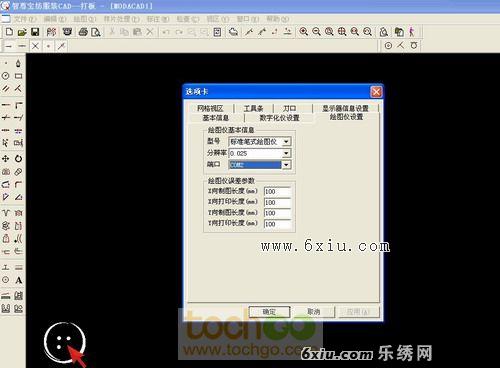The width and height of the screenshot is (500, 368).
Task: Expand the 型号 plotter model dropdown
Action: coord(286,142)
